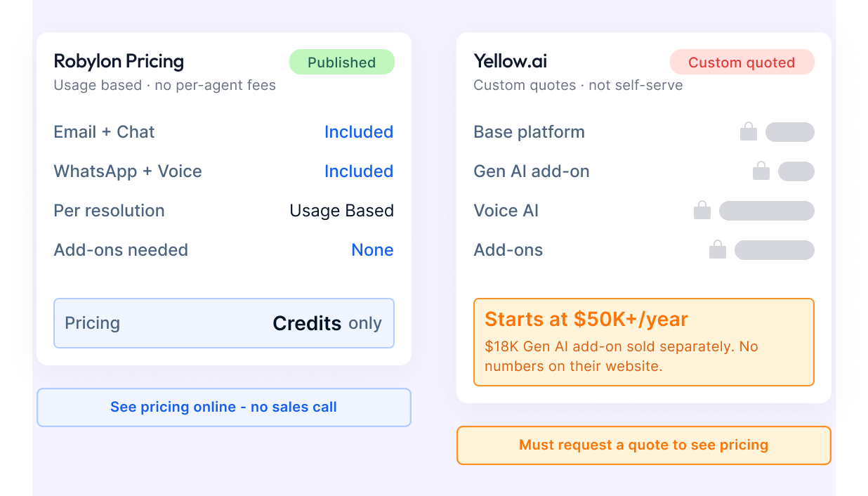Click the Starts at $50K+/year notice
The image size is (868, 496).
coord(644,342)
